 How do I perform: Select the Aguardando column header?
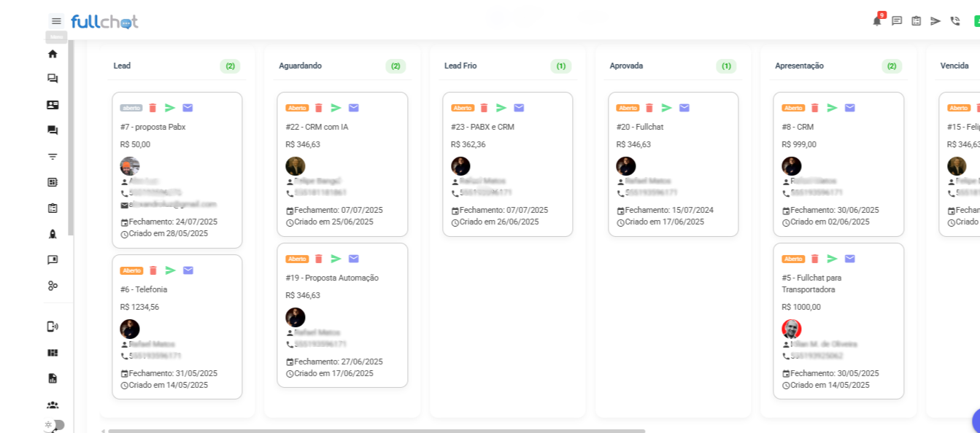coord(300,66)
